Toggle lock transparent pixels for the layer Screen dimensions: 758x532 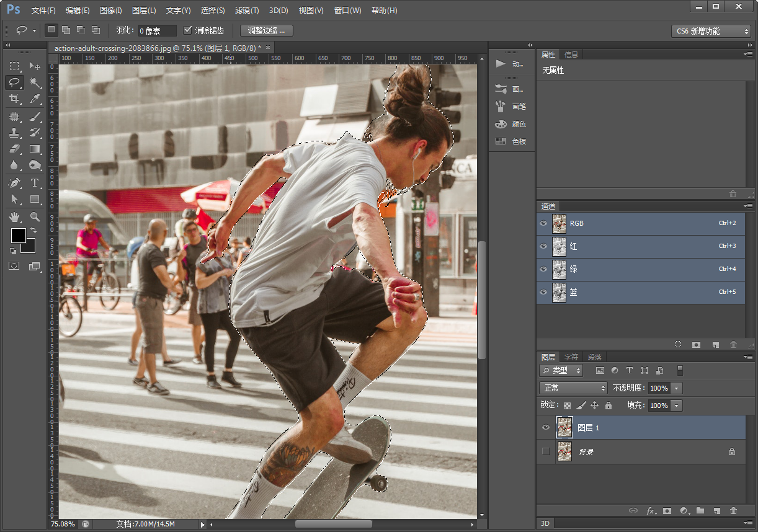(x=567, y=406)
